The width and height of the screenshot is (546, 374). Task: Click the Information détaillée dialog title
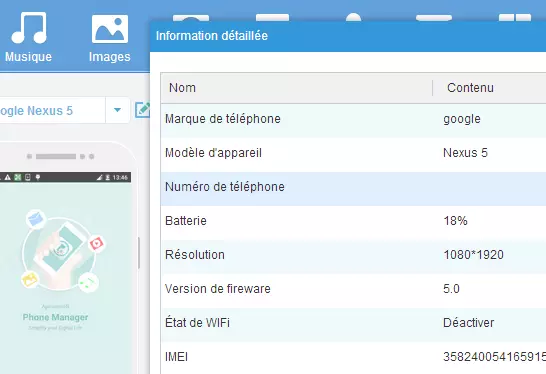(212, 36)
